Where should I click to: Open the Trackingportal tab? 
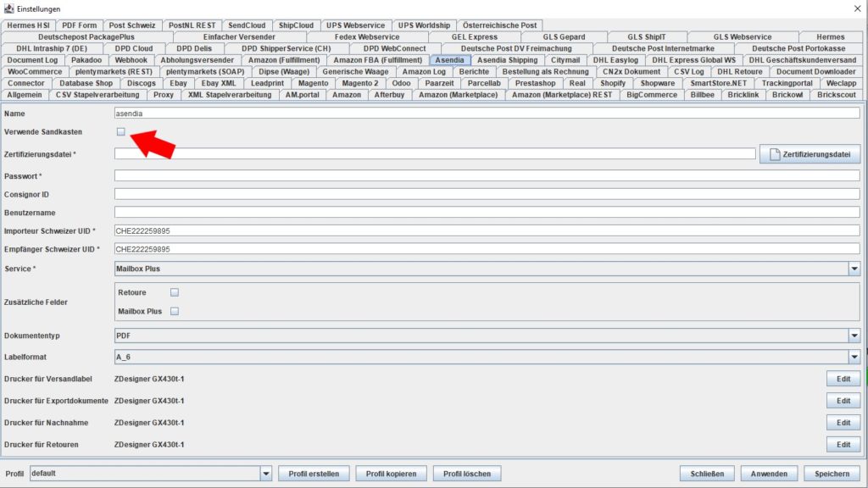click(787, 84)
